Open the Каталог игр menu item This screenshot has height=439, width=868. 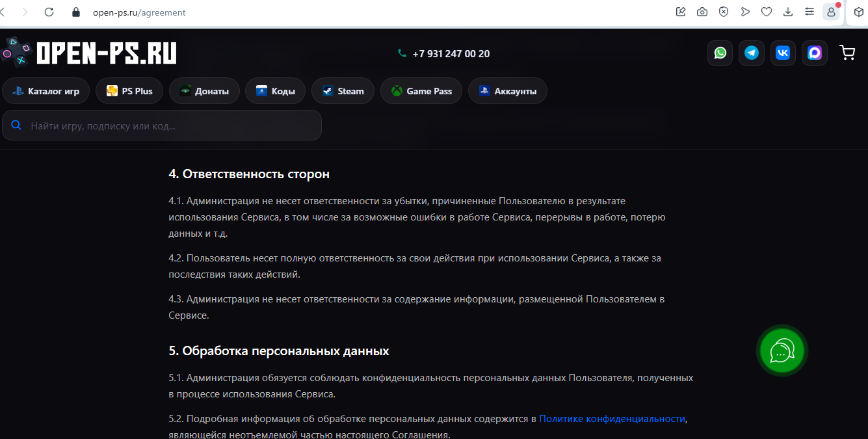click(x=46, y=91)
